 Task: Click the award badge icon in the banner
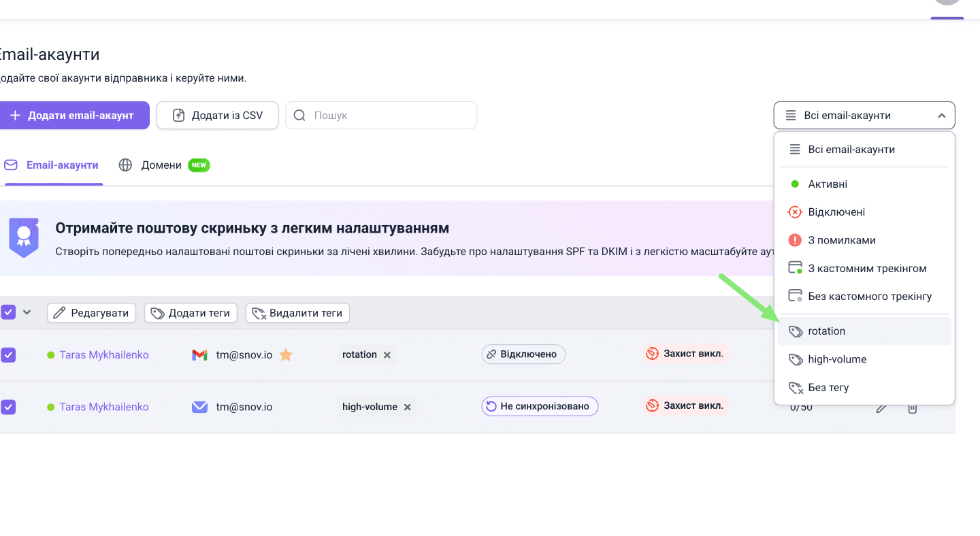24,236
